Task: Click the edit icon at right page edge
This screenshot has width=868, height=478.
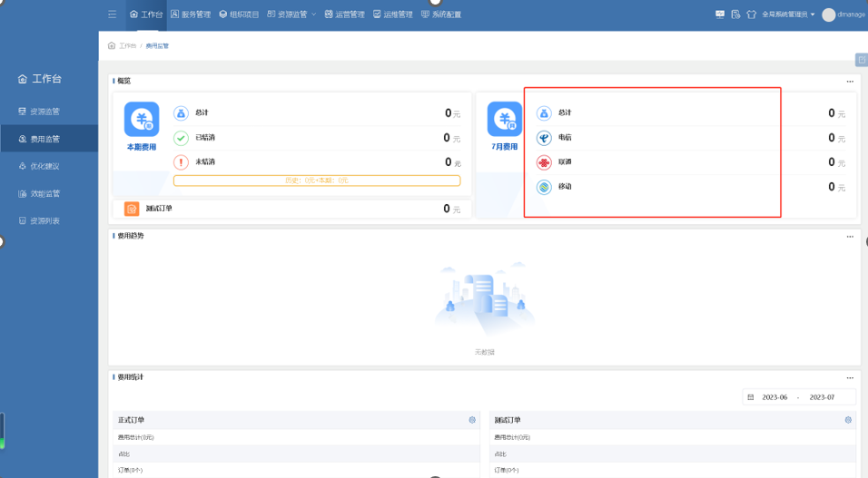Action: (x=862, y=60)
